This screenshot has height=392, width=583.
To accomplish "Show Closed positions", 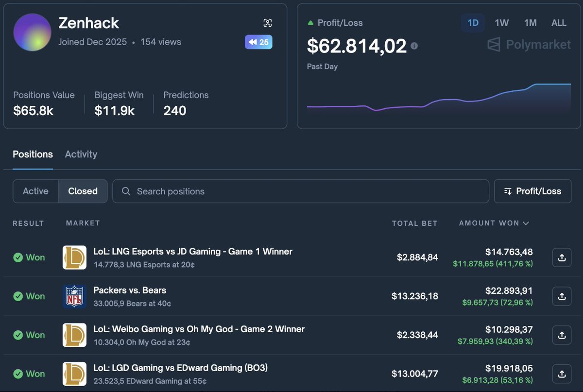I will tap(83, 191).
